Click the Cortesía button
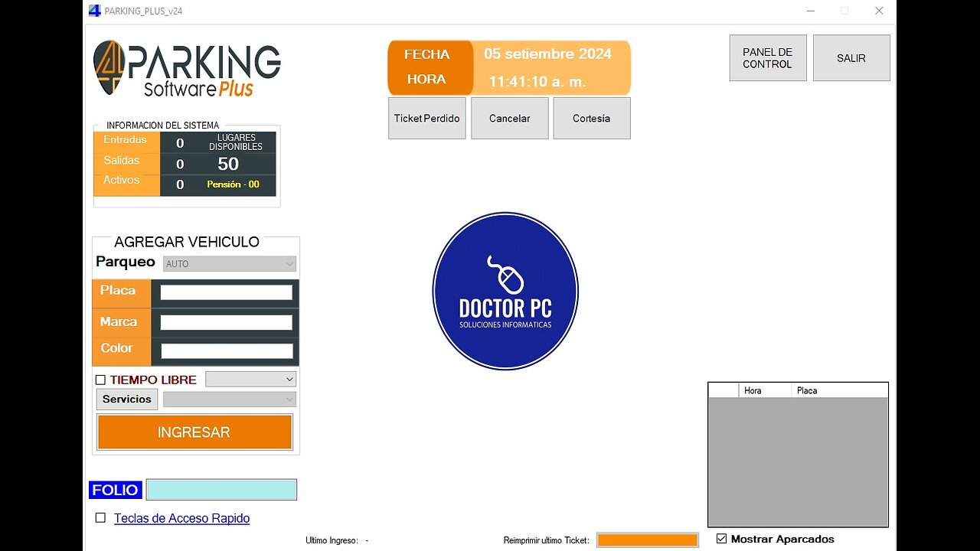This screenshot has height=551, width=980. pos(592,118)
